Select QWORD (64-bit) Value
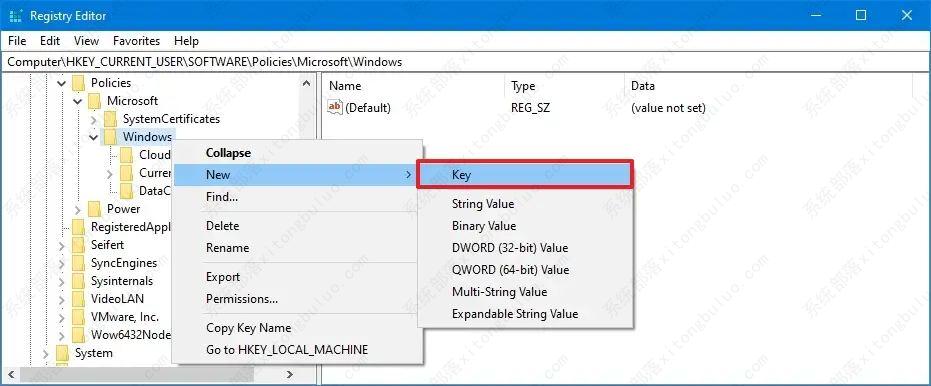The height and width of the screenshot is (386, 931). click(525, 270)
